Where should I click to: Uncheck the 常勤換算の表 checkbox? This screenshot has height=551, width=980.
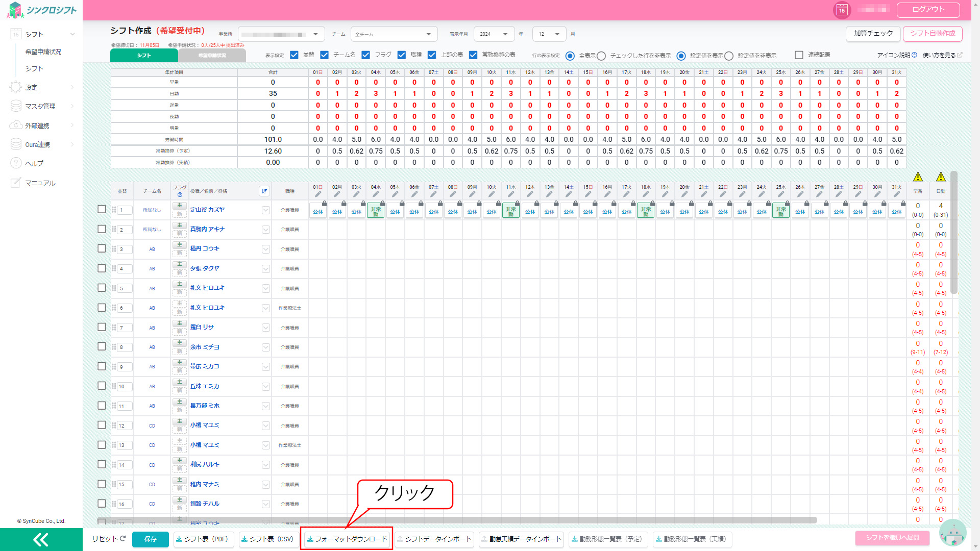(473, 55)
